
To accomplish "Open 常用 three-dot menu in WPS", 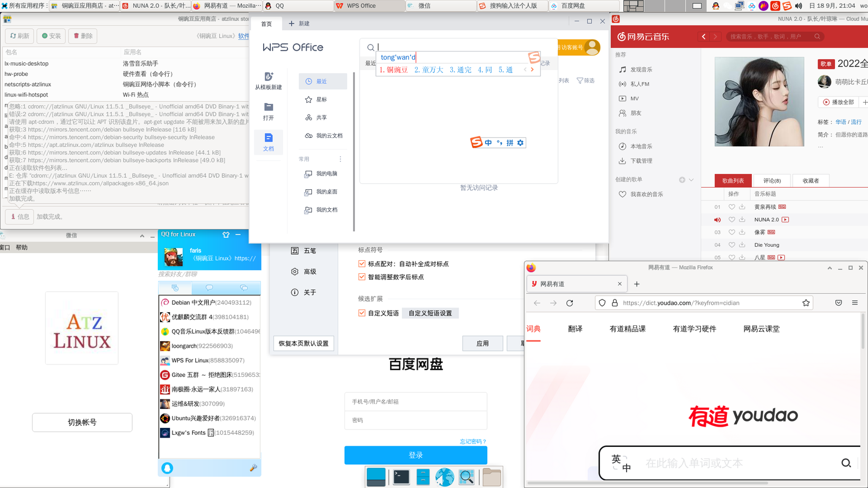I will click(x=341, y=159).
